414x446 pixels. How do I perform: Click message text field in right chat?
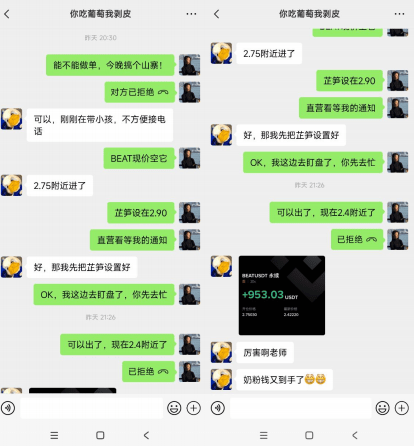pos(301,408)
